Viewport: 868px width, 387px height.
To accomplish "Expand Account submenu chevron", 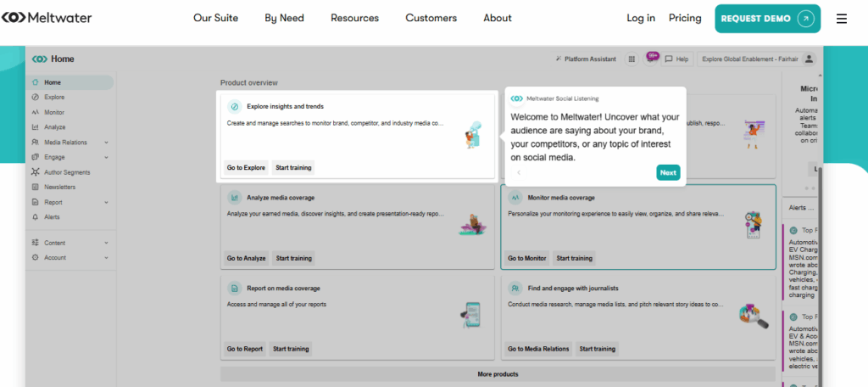I will click(106, 258).
